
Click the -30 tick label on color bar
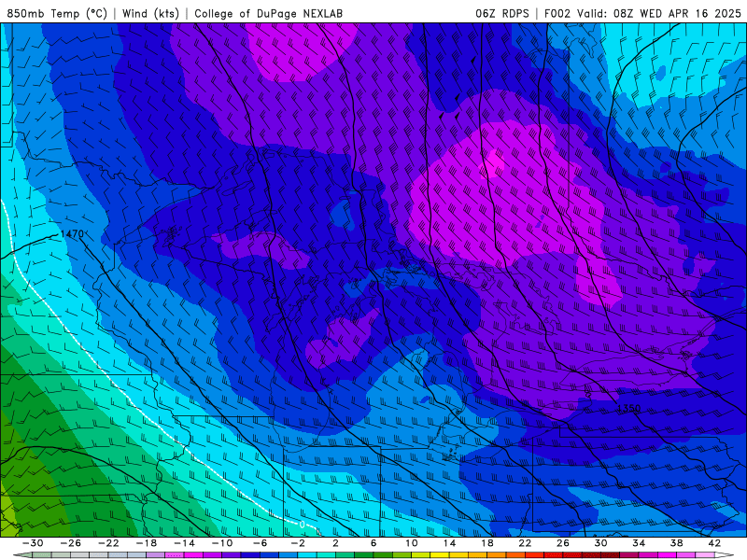tap(33, 543)
